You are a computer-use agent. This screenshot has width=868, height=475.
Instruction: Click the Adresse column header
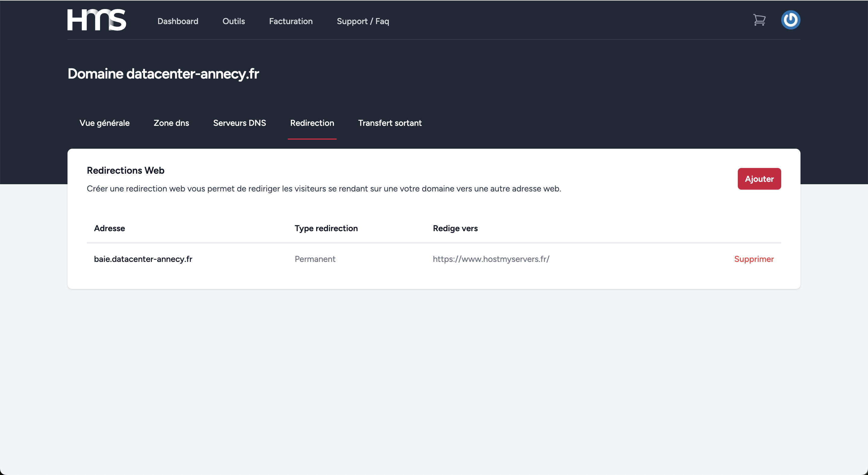109,228
